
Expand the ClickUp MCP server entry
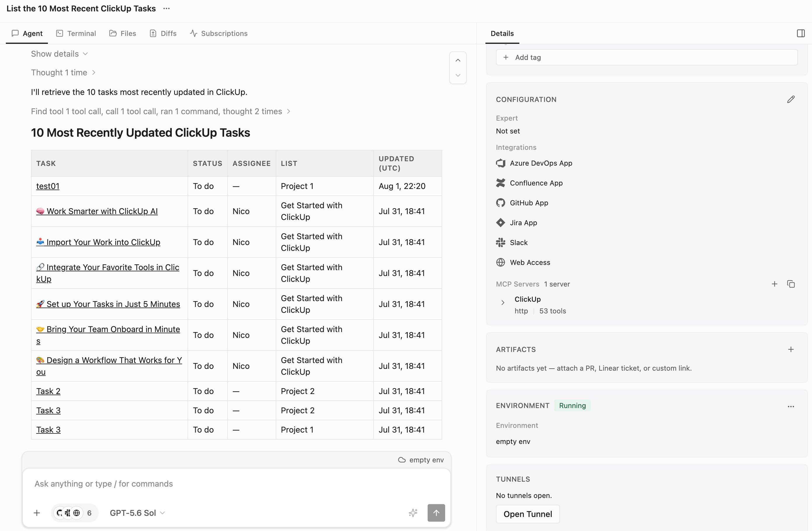pyautogui.click(x=503, y=302)
